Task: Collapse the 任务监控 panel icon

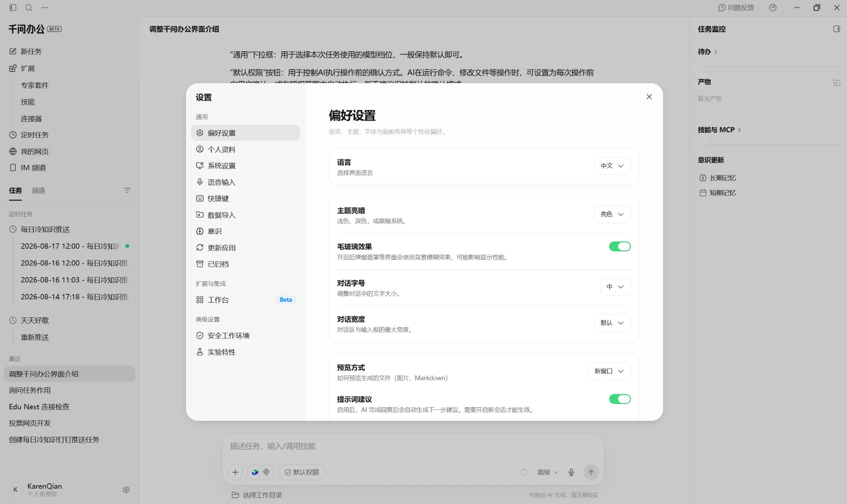Action: (836, 29)
